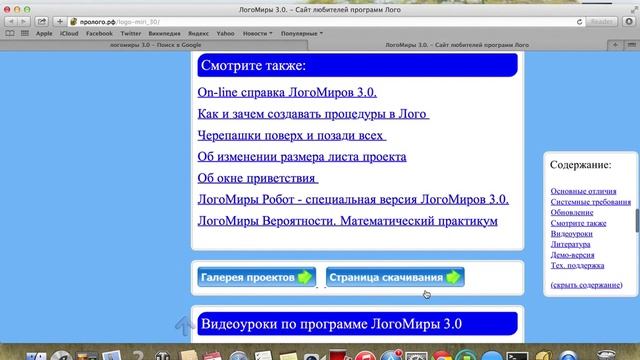Open the Share button in Safari toolbar

[x=42, y=22]
